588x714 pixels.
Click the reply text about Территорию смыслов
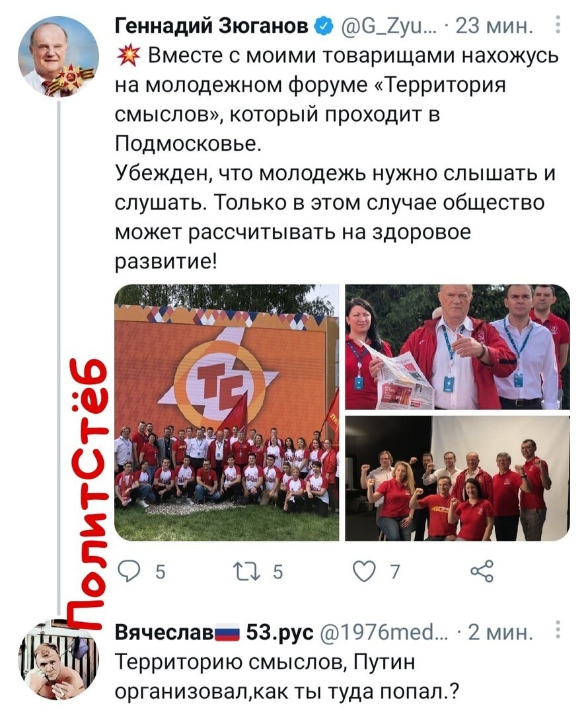[x=287, y=676]
